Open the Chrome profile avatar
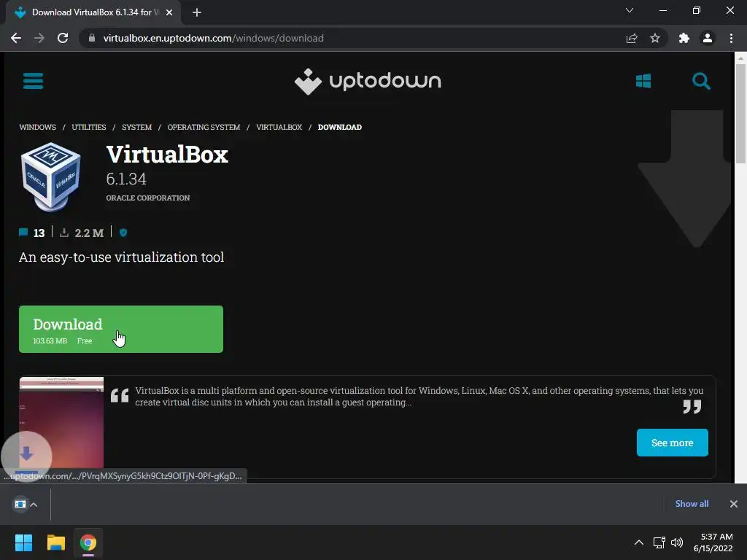 point(708,38)
